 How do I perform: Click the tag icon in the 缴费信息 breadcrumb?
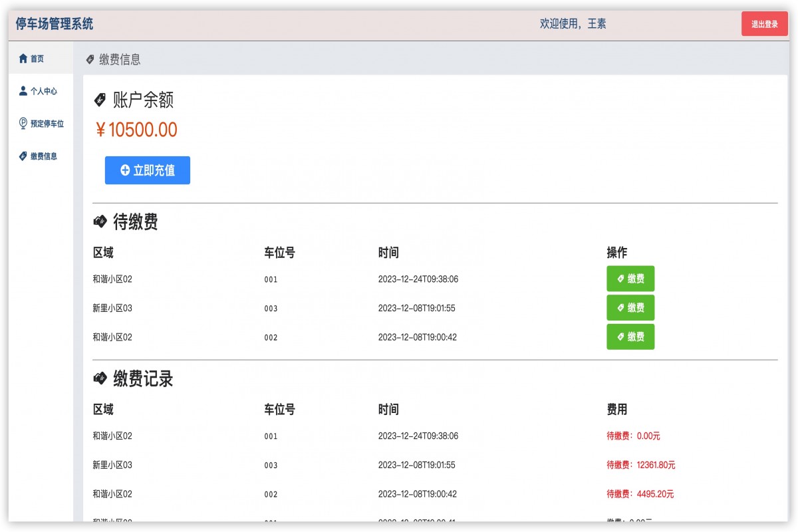(90, 60)
